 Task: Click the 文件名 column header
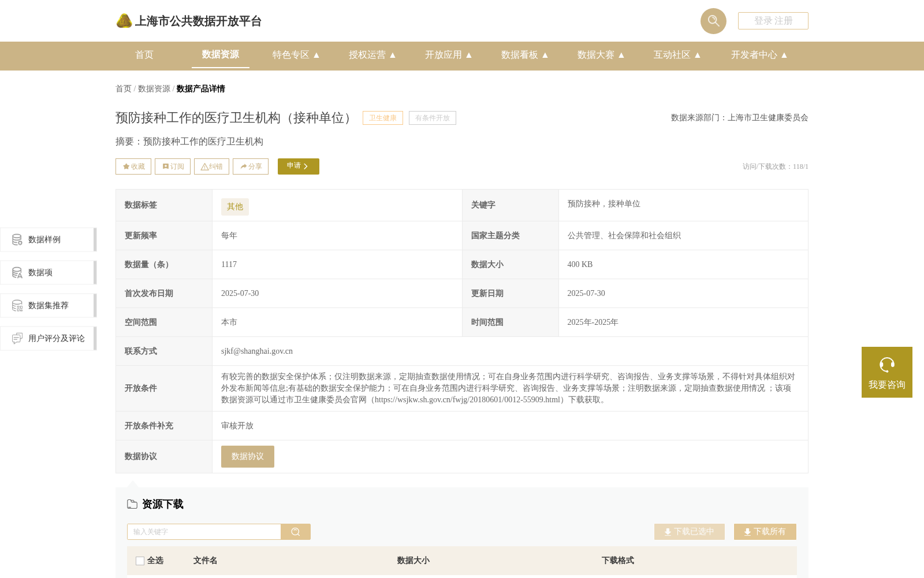[x=205, y=561]
